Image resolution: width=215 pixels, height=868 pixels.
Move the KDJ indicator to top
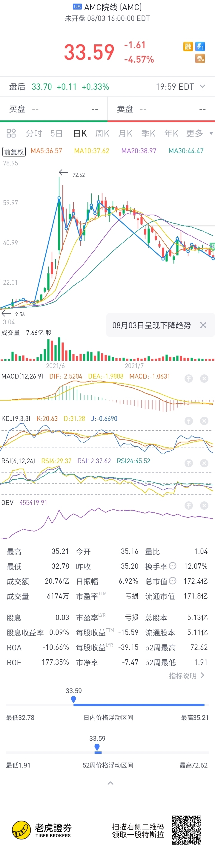[189, 421]
